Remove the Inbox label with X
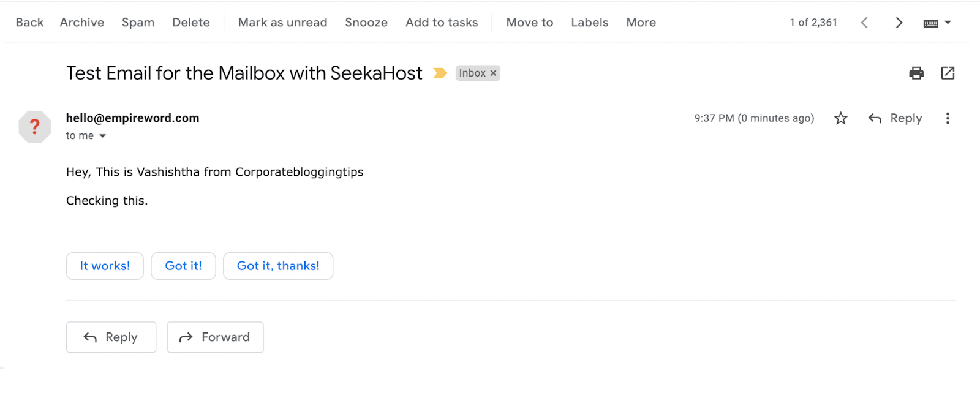This screenshot has width=980, height=398. (493, 73)
